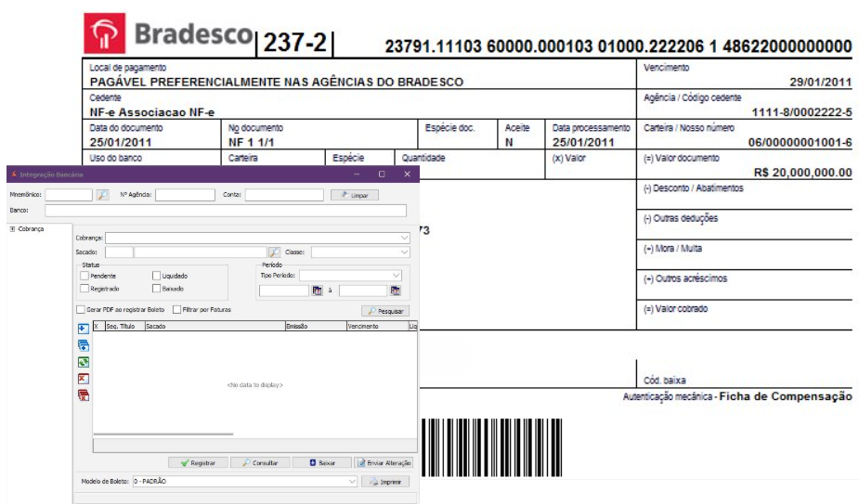Click the Nosso número 06/00000001001-6

tap(800, 142)
